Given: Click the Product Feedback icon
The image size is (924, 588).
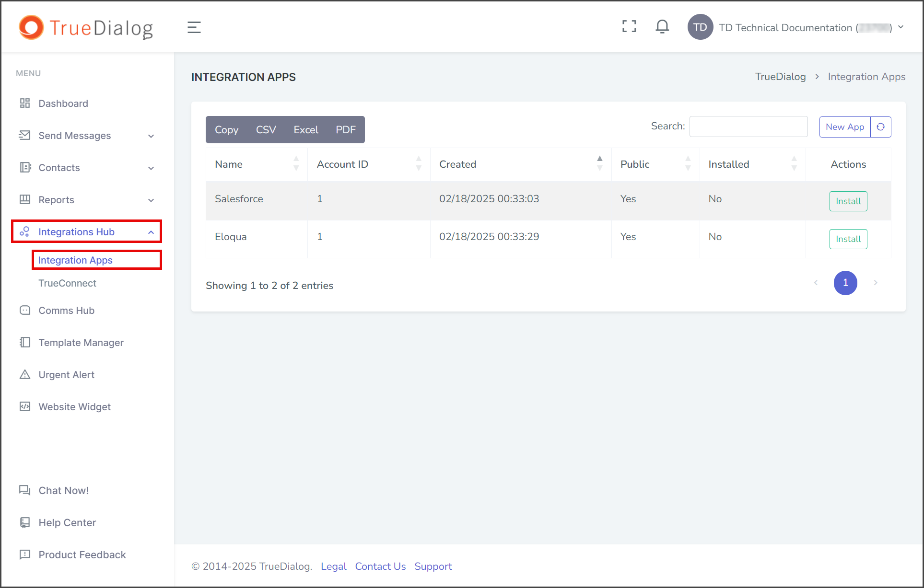Looking at the screenshot, I should [x=25, y=554].
